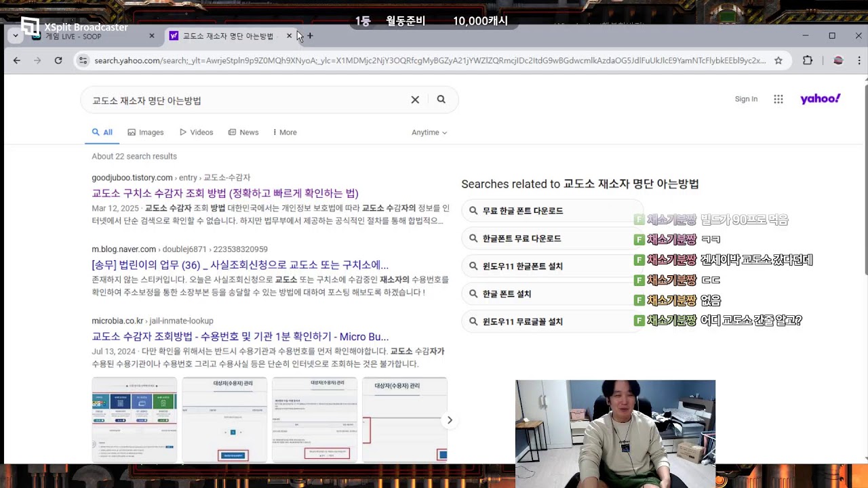
Task: Click the address bar URL field
Action: click(x=430, y=60)
